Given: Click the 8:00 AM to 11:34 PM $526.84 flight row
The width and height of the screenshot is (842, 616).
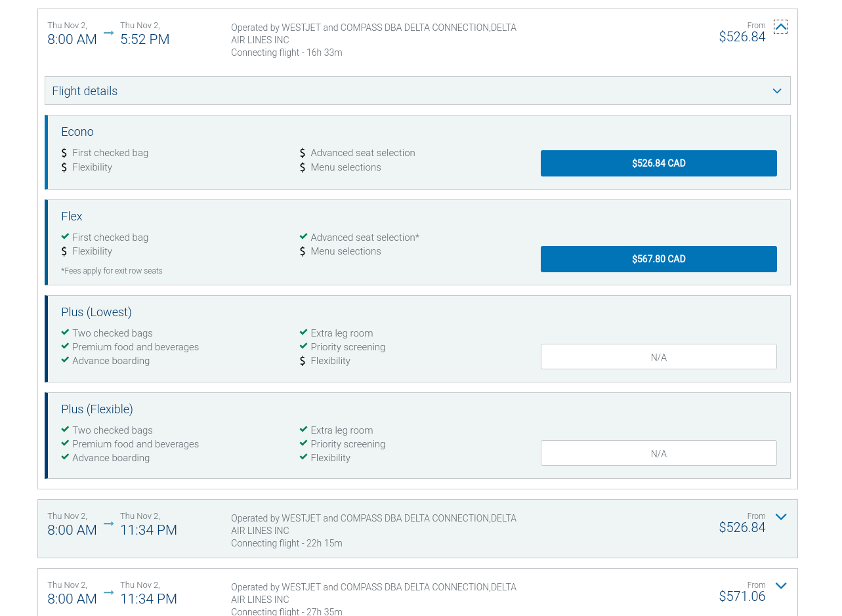Looking at the screenshot, I should point(417,529).
